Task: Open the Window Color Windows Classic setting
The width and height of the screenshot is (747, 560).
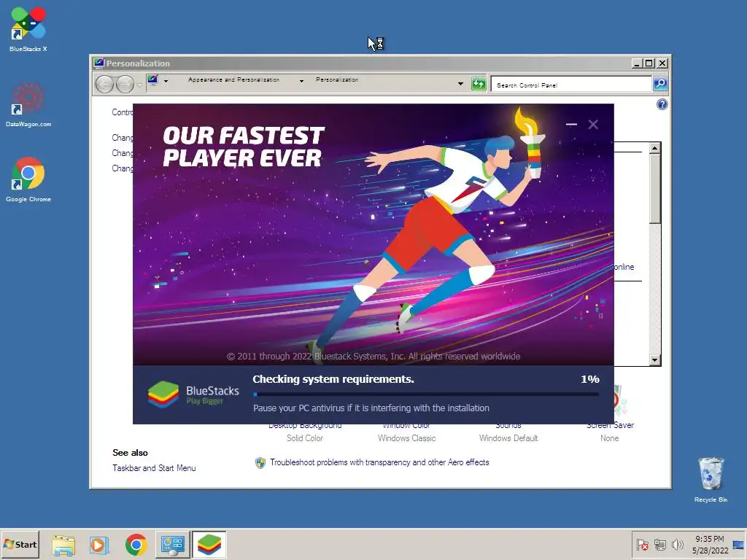Action: coord(407,432)
